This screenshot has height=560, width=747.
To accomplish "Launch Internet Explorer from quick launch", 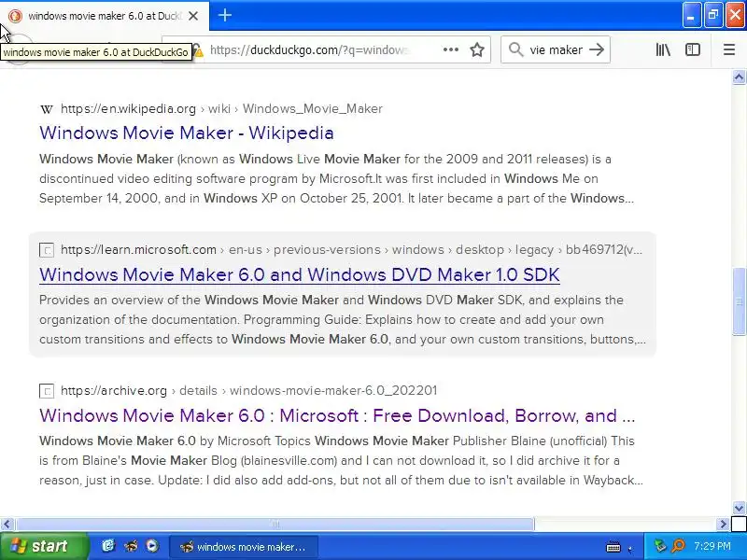I will [x=108, y=545].
